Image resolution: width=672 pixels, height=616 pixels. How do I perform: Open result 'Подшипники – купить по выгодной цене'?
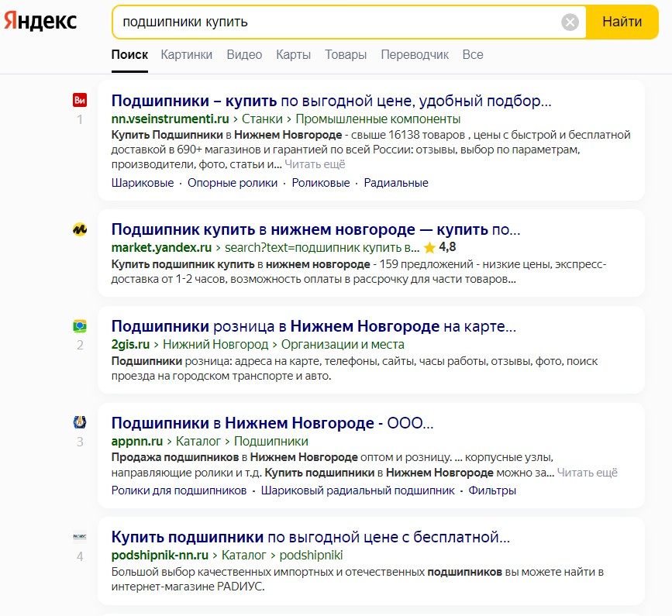331,101
